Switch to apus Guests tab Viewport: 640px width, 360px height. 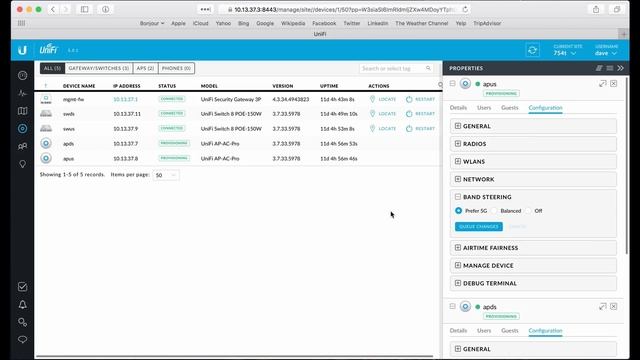click(x=509, y=108)
